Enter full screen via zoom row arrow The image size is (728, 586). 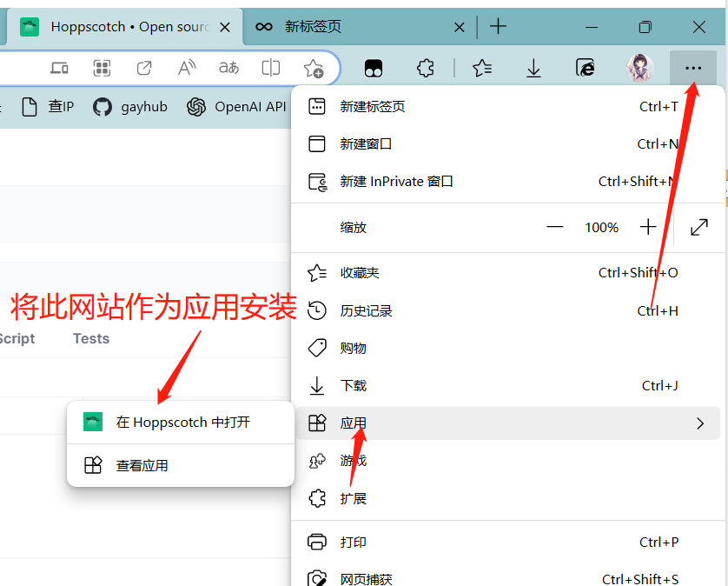coord(698,227)
